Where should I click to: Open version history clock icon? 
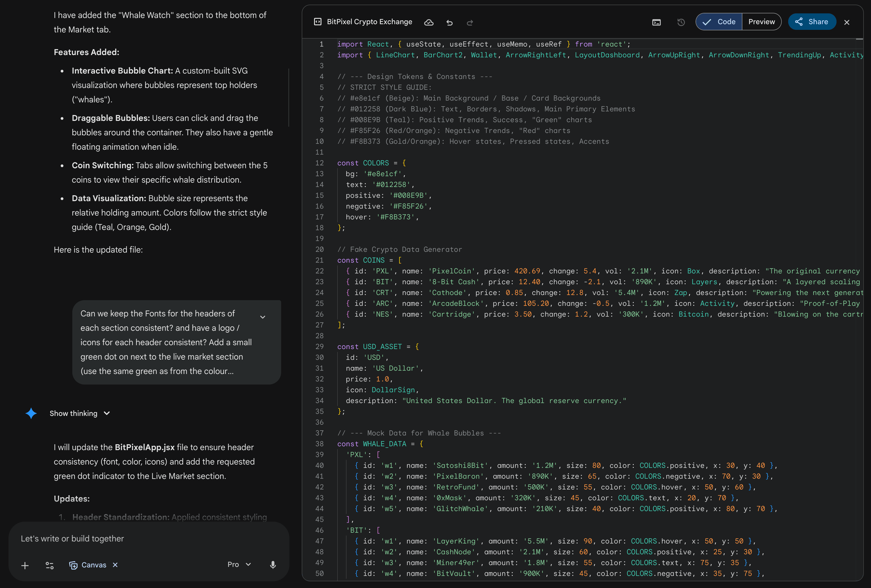coord(681,22)
